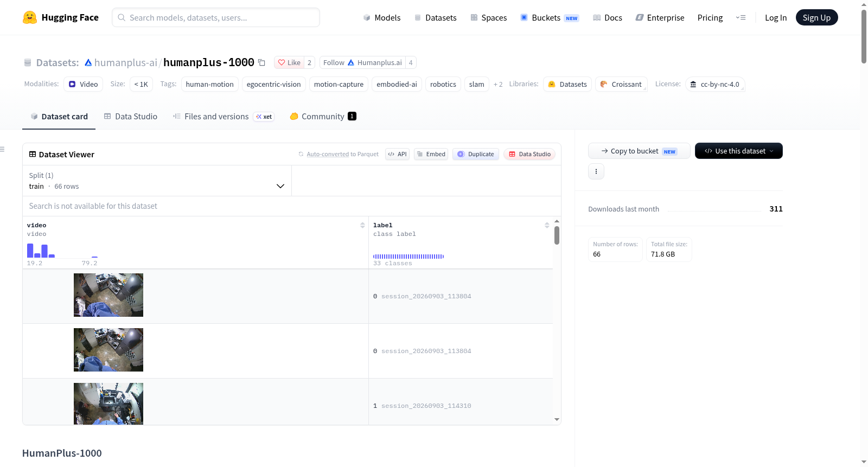Open Datasets in the top navigation
This screenshot has height=467, width=868.
coord(435,17)
